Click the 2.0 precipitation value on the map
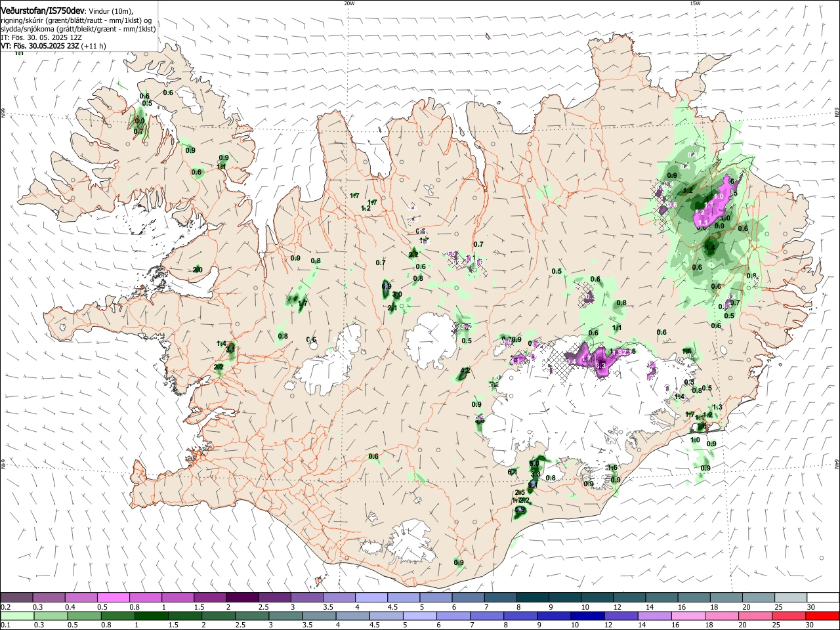 (198, 270)
